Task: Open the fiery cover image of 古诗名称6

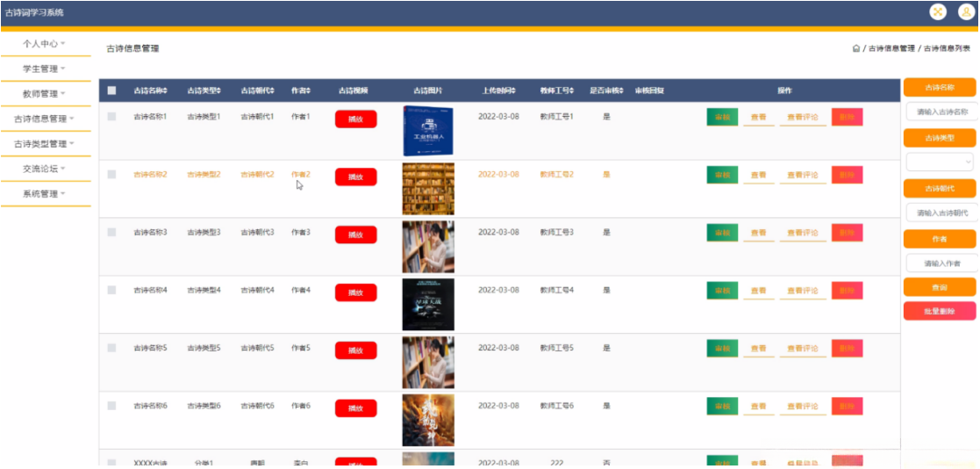Action: pyautogui.click(x=428, y=420)
